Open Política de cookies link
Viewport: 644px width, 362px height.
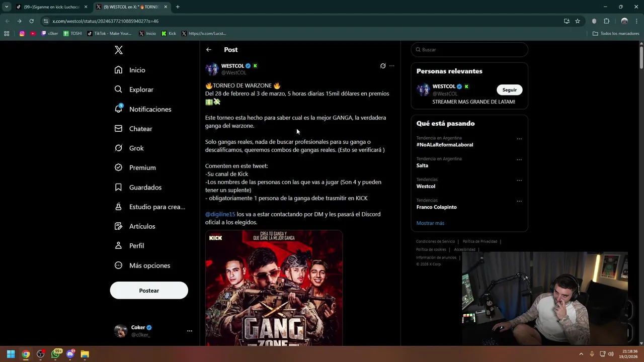coord(431,249)
